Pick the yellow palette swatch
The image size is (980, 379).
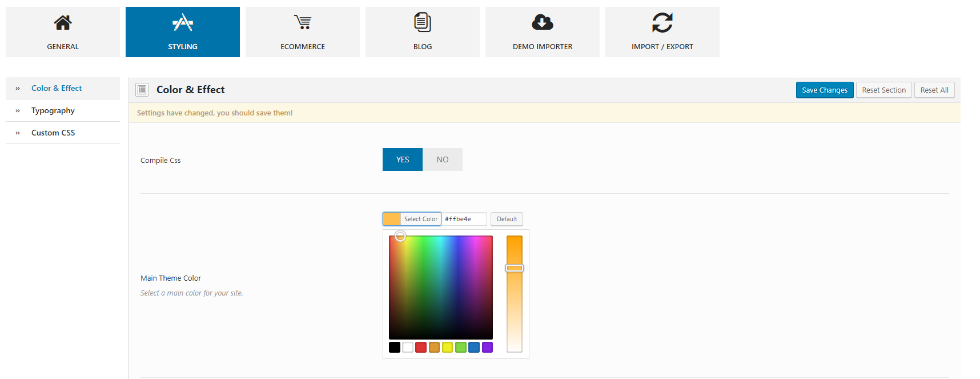pos(448,347)
